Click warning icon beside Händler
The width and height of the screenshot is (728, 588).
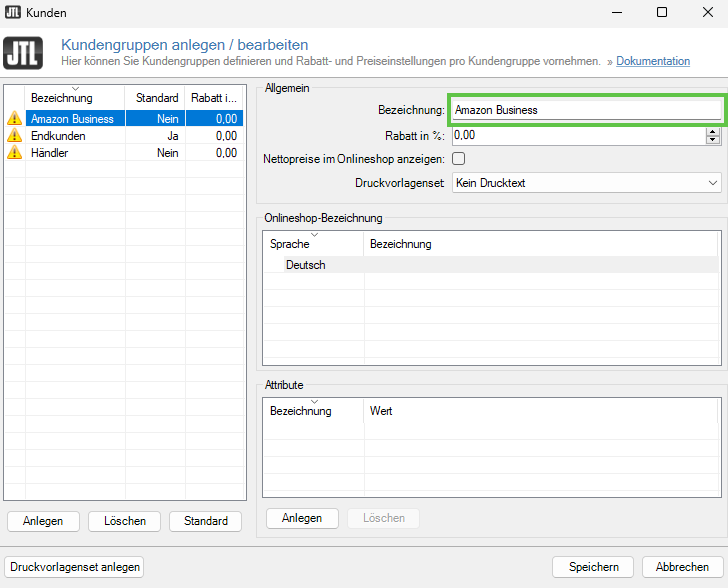pyautogui.click(x=14, y=153)
